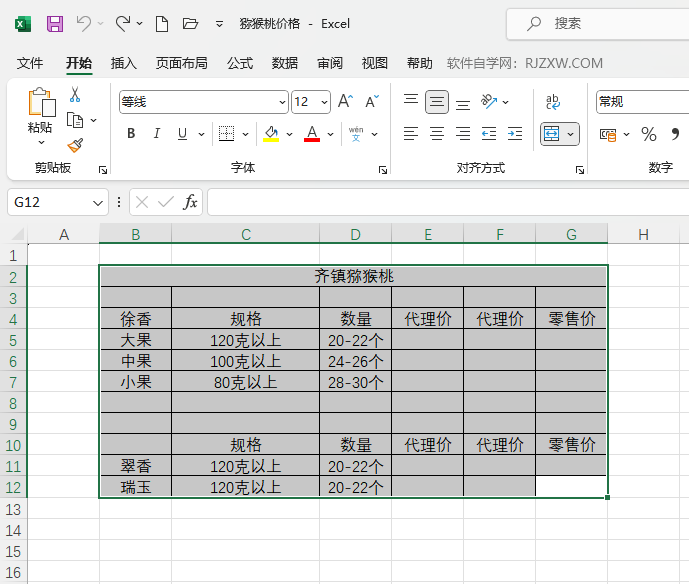Click the phonetic guide wén icon
This screenshot has width=689, height=584.
(x=356, y=134)
